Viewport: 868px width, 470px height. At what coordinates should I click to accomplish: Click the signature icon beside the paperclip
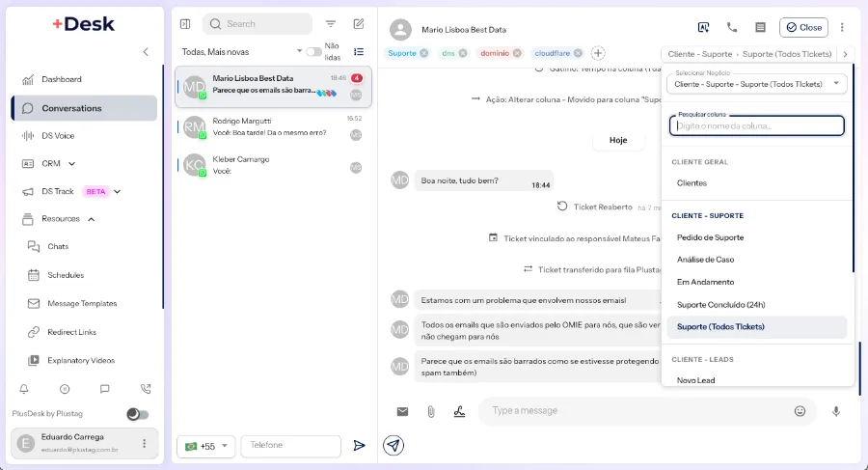click(x=459, y=411)
